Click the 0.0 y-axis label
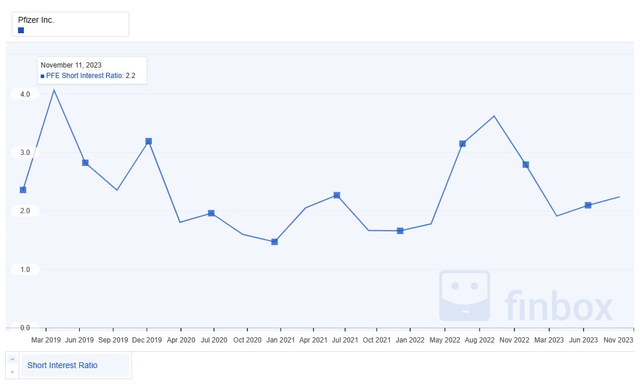This screenshot has width=640, height=385. click(x=25, y=327)
